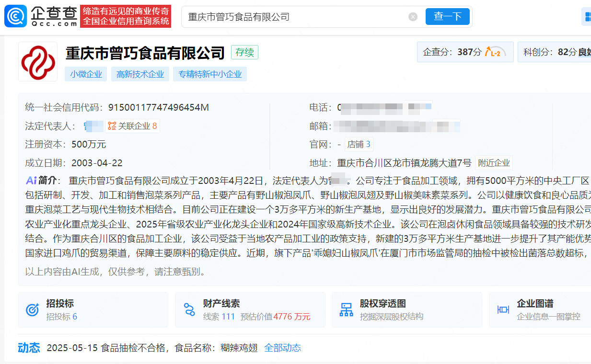Click the AI 简介 icon label
This screenshot has height=364, width=591.
tap(41, 181)
